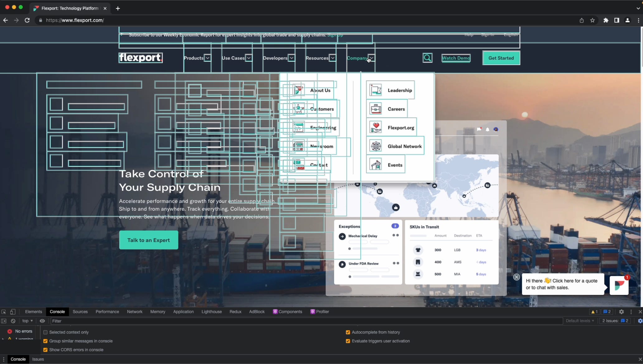The width and height of the screenshot is (643, 364).
Task: Click the Careers icon
Action: point(376,109)
